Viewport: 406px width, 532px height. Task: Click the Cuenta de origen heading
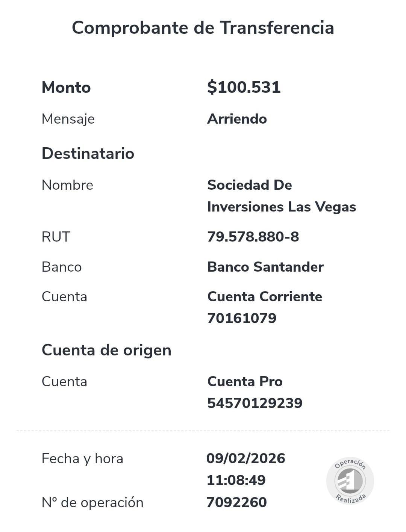tap(106, 350)
